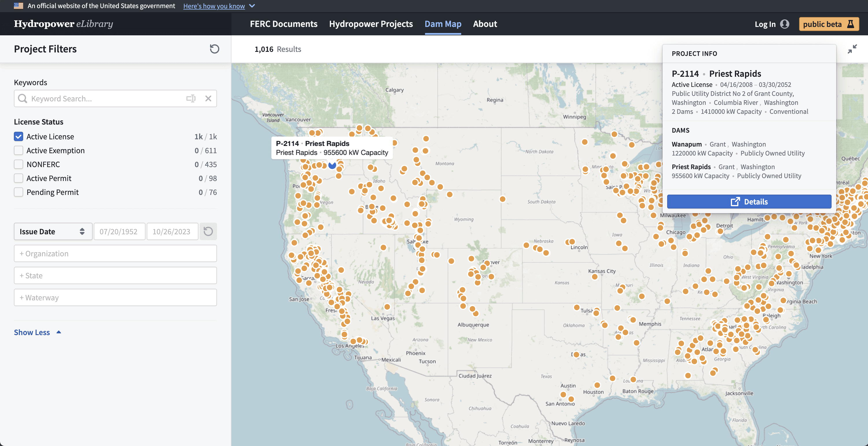Click the US flag icon in banner

19,6
